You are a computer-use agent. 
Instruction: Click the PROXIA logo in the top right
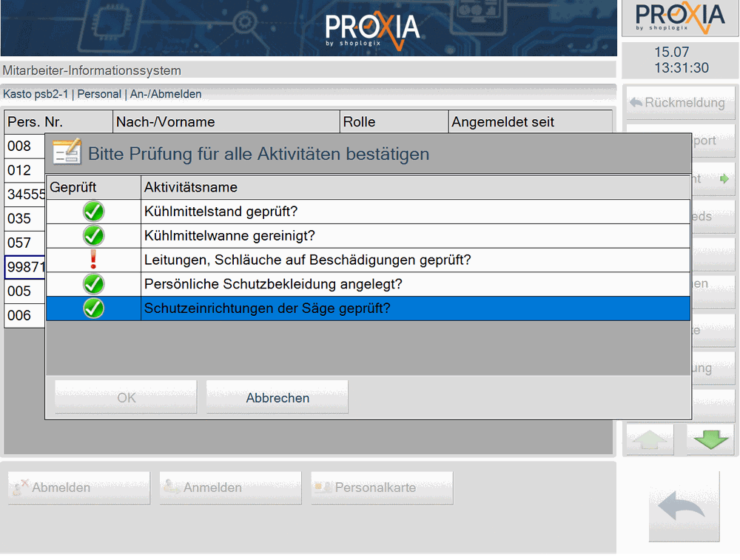[x=680, y=18]
